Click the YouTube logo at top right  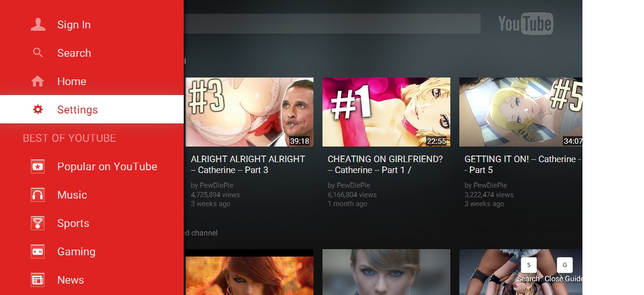point(525,24)
